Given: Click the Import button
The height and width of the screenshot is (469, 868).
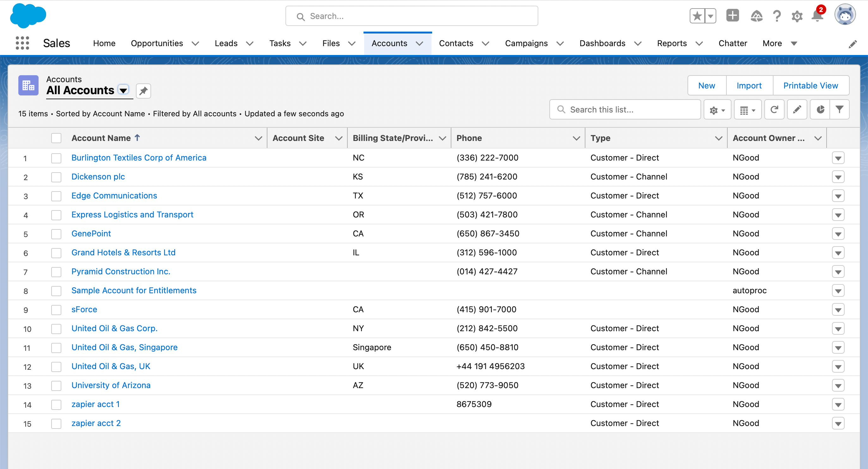Looking at the screenshot, I should [749, 86].
